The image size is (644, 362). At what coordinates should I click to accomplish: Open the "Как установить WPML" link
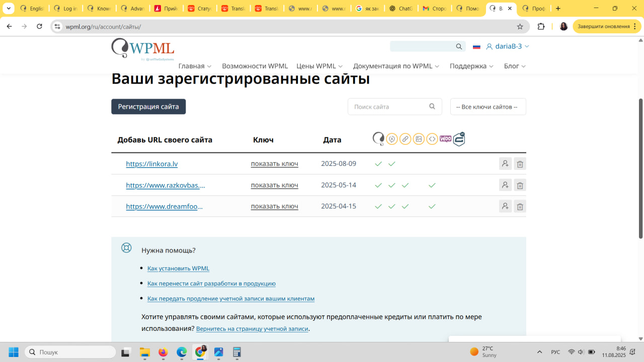(x=178, y=268)
